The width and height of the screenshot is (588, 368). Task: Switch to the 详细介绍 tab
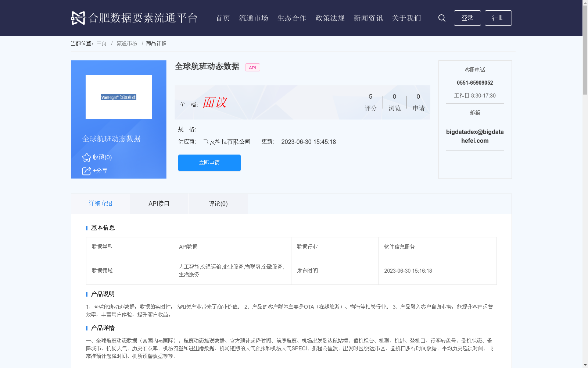[100, 204]
